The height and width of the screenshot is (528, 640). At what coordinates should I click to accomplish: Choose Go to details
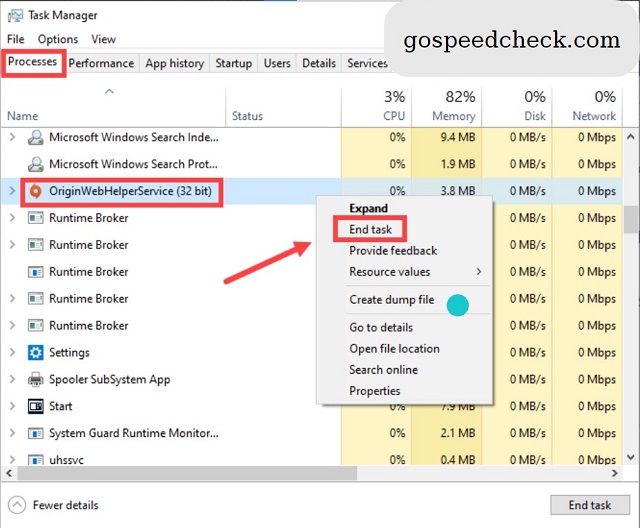click(381, 327)
